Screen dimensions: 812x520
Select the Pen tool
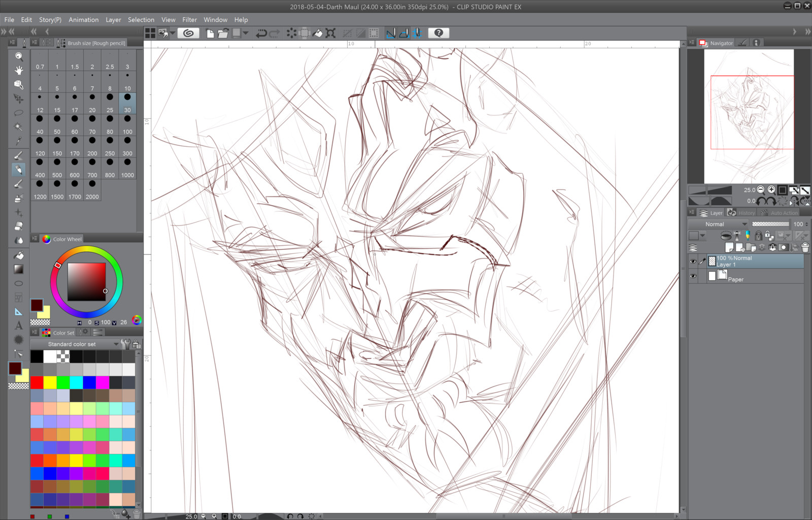tap(19, 156)
